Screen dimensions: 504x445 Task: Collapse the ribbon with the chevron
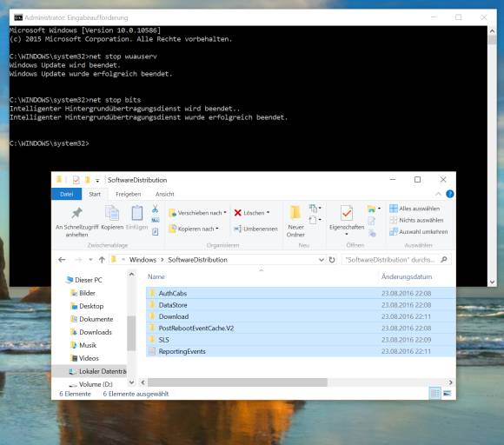point(438,194)
